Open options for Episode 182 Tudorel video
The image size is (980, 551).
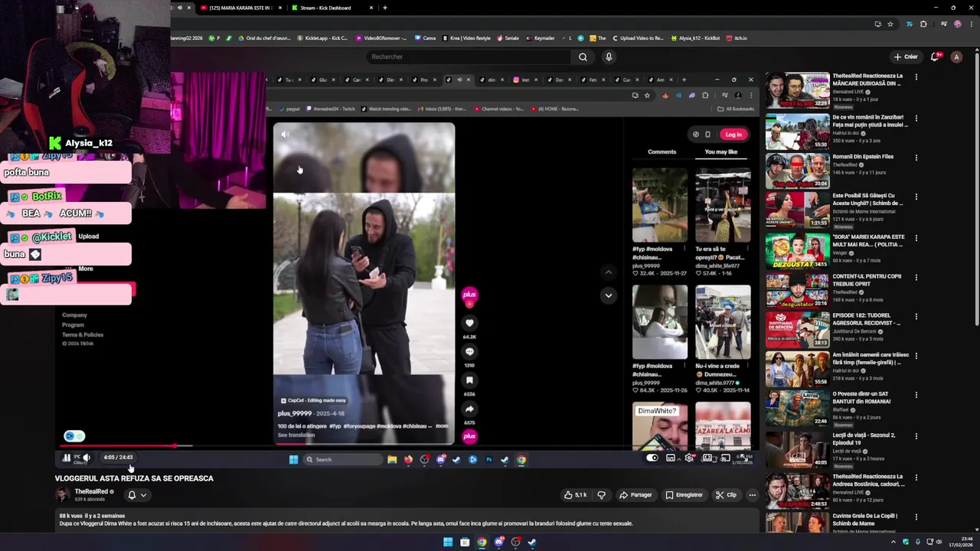916,316
